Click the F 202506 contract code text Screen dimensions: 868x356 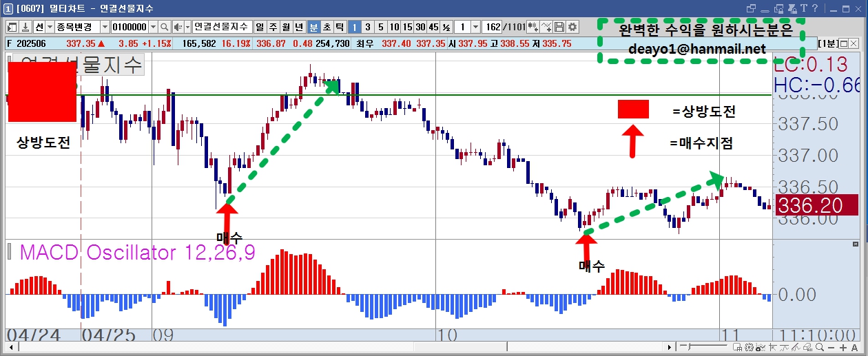tap(26, 43)
